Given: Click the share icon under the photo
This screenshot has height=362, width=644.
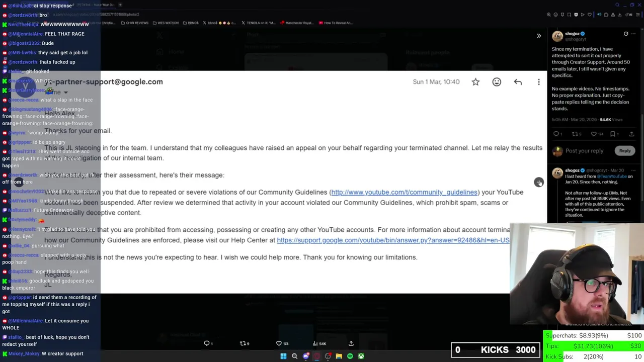Looking at the screenshot, I should click(351, 343).
